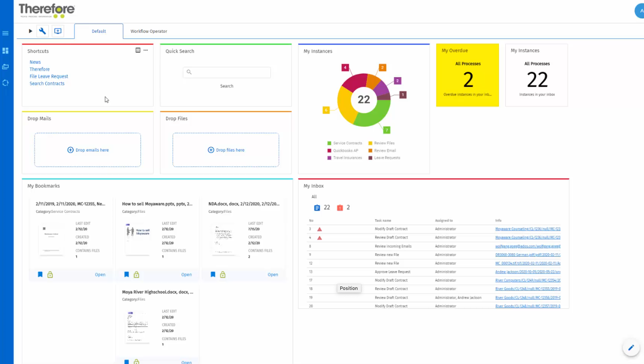Click the All filter above the inbox counts

pos(314,196)
